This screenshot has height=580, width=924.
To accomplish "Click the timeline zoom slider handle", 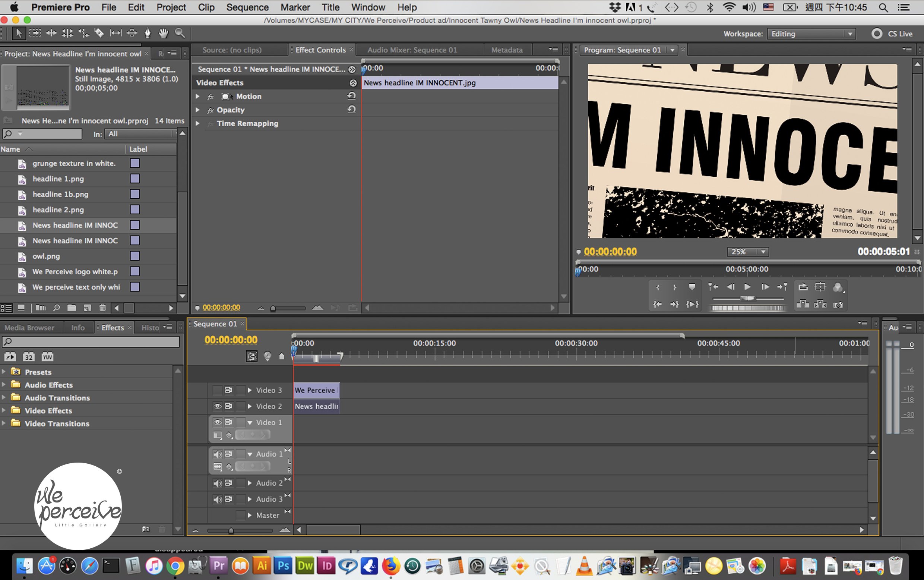I will pos(231,530).
